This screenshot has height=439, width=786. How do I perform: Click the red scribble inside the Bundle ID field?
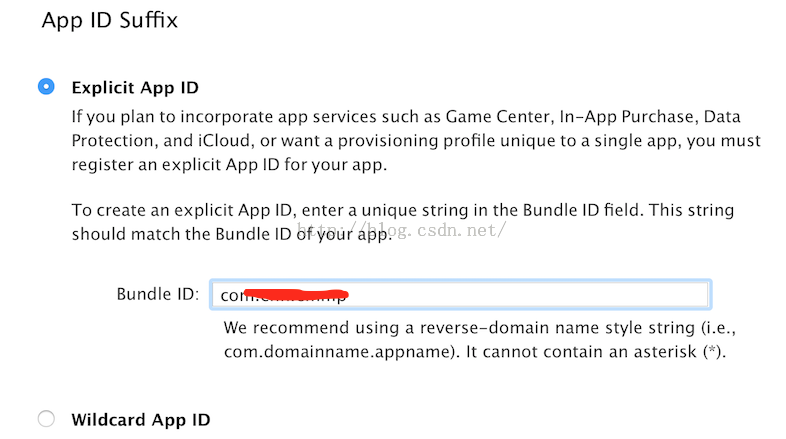click(300, 294)
